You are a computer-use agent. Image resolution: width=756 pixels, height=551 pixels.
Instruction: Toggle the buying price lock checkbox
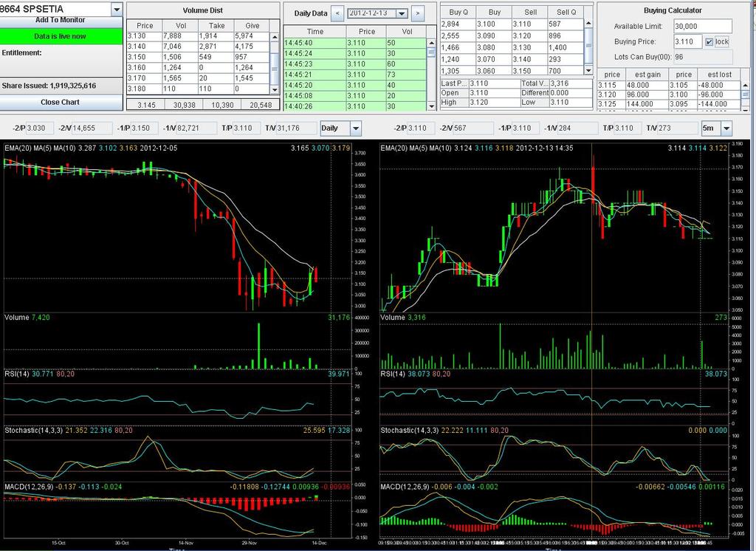click(x=709, y=42)
